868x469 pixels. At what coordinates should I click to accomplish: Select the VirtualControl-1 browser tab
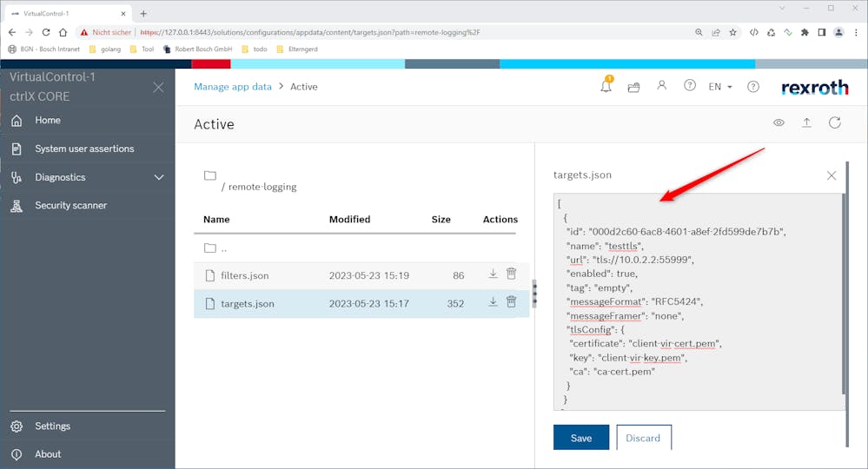(x=68, y=13)
